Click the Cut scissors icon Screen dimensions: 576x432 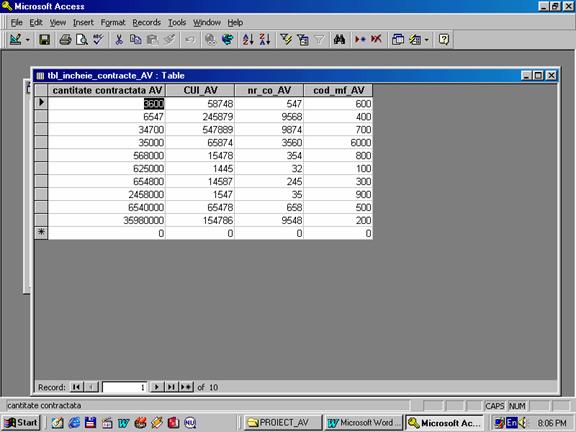pyautogui.click(x=119, y=39)
